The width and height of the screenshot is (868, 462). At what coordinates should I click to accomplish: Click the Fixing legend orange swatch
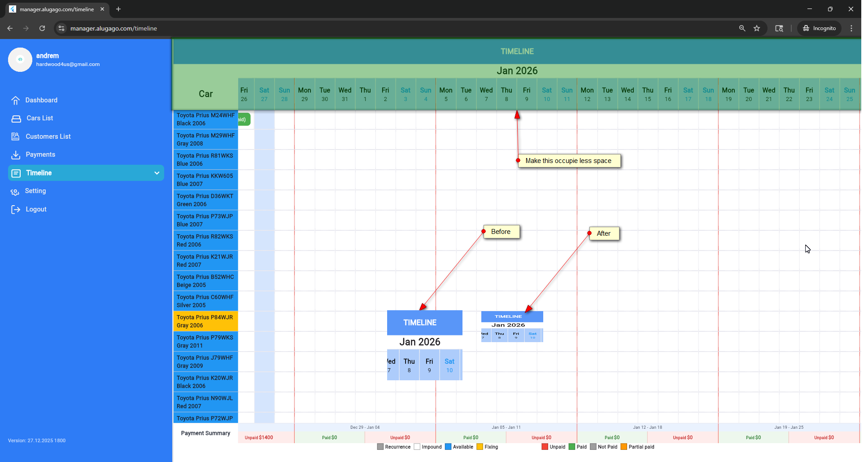[x=480, y=447]
